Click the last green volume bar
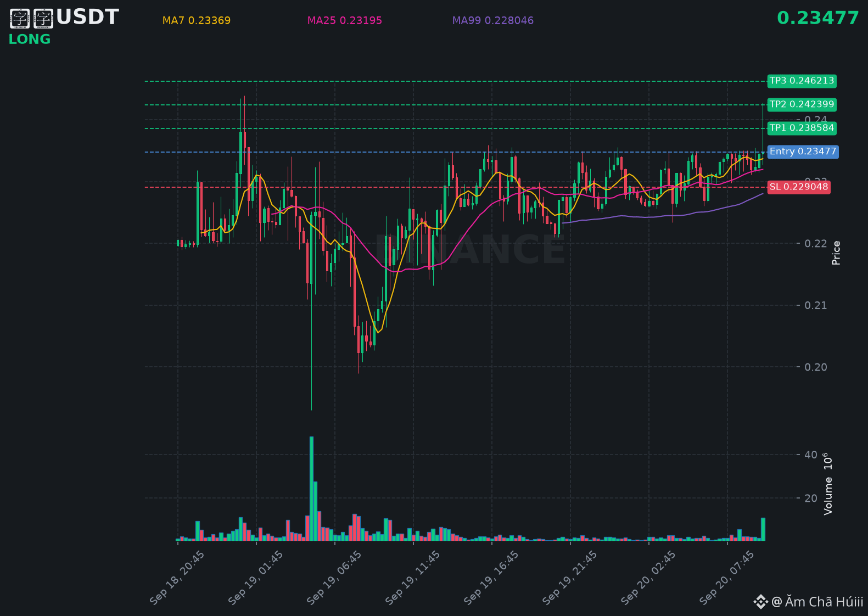Viewport: 868px width, 616px height. click(x=763, y=529)
